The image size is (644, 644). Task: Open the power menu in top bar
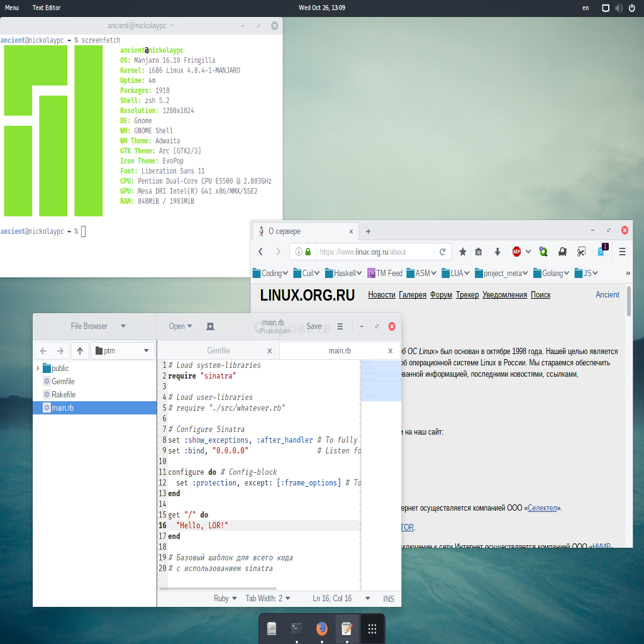[632, 8]
